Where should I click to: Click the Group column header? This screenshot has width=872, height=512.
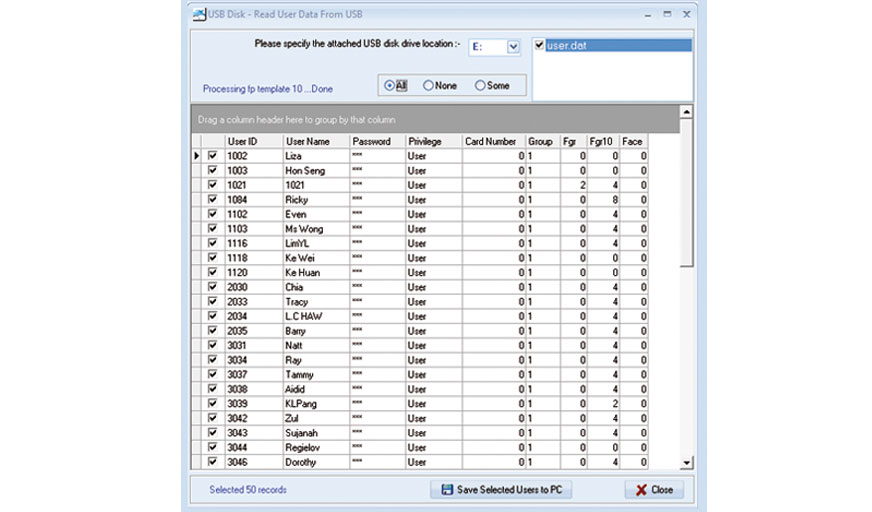click(543, 141)
